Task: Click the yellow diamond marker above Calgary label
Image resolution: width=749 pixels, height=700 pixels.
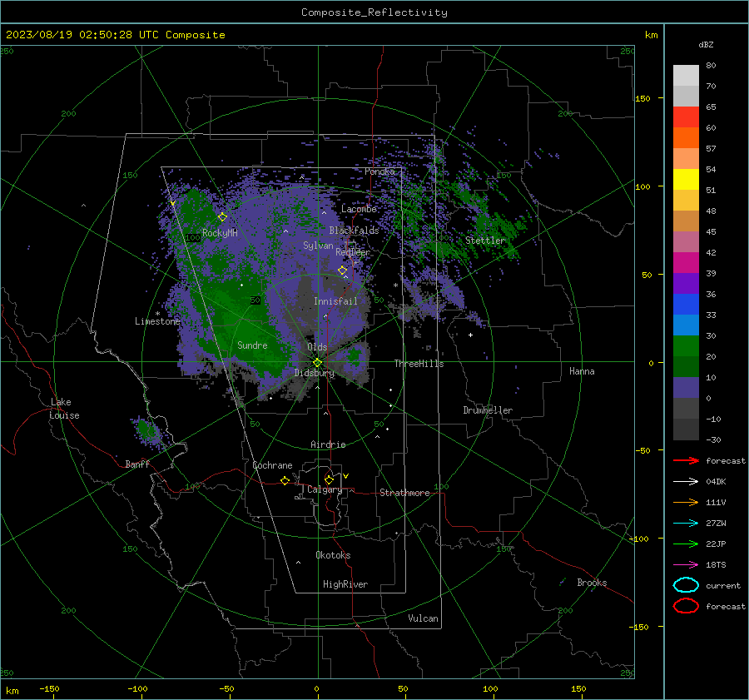Action: (x=329, y=479)
